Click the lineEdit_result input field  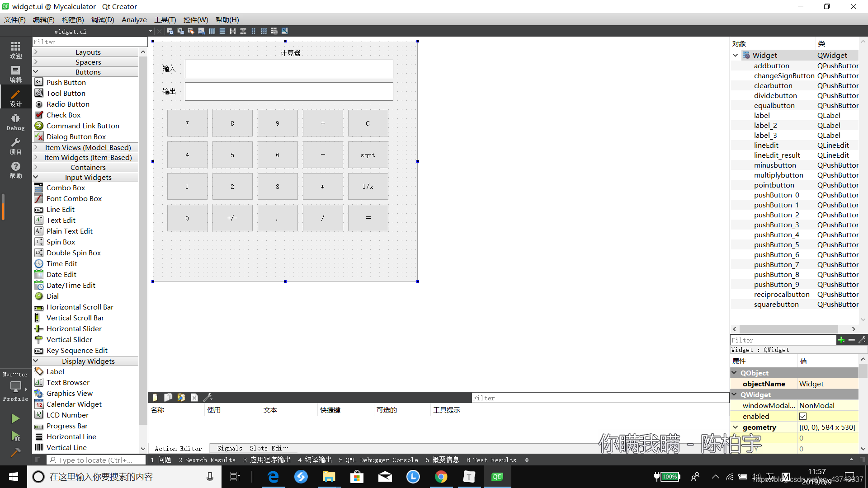(289, 91)
